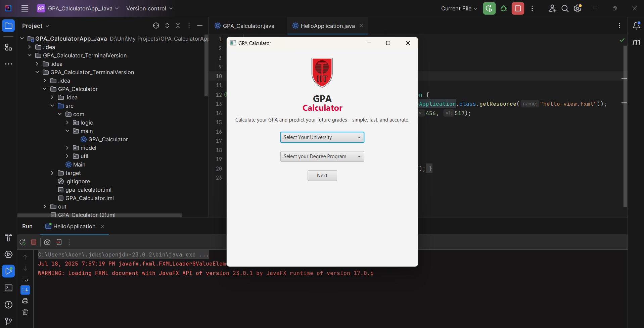Open the Select Your University dropdown
Viewport: 644px width, 328px height.
(x=322, y=137)
